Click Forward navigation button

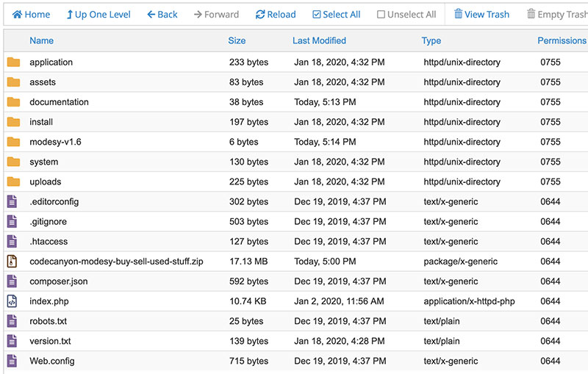[216, 14]
